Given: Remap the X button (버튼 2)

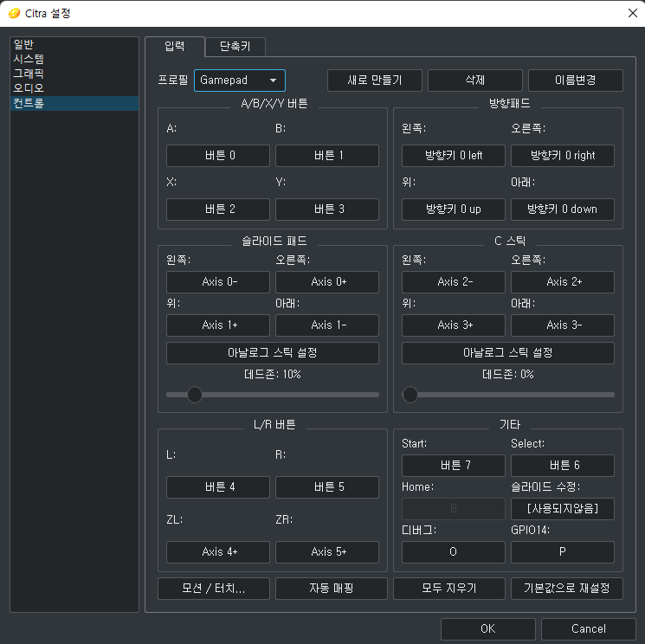Looking at the screenshot, I should 217,209.
